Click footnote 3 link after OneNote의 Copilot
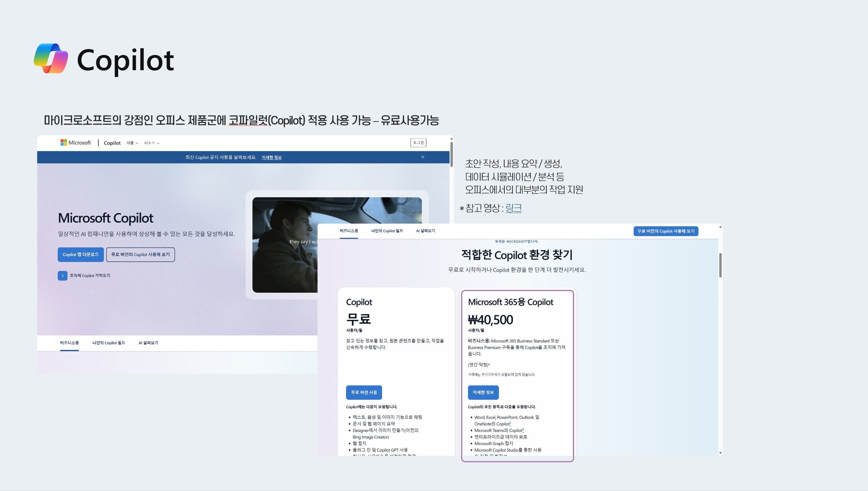 510,423
